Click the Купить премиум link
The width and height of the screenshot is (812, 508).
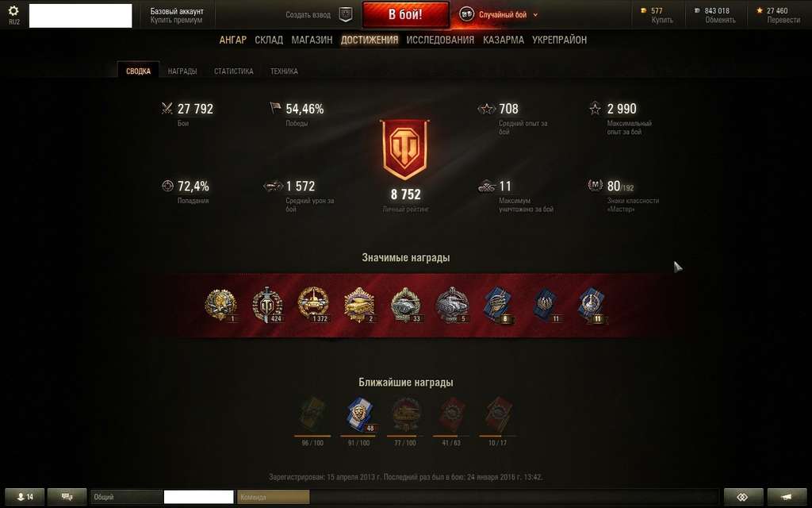click(x=176, y=20)
